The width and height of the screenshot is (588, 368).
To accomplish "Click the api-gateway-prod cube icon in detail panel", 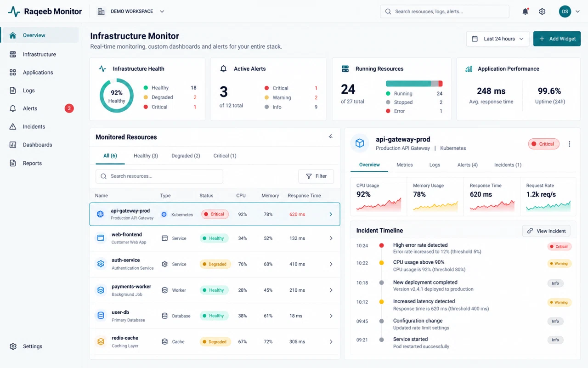I will (x=360, y=143).
